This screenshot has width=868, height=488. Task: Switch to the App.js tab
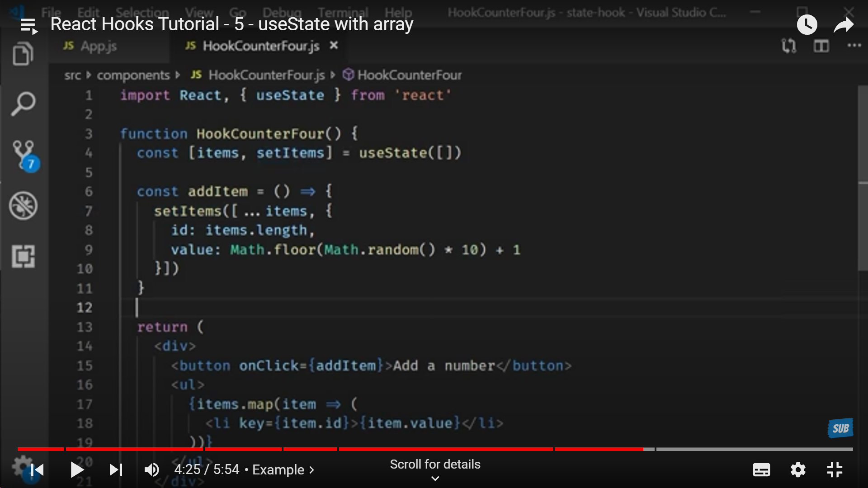(98, 46)
